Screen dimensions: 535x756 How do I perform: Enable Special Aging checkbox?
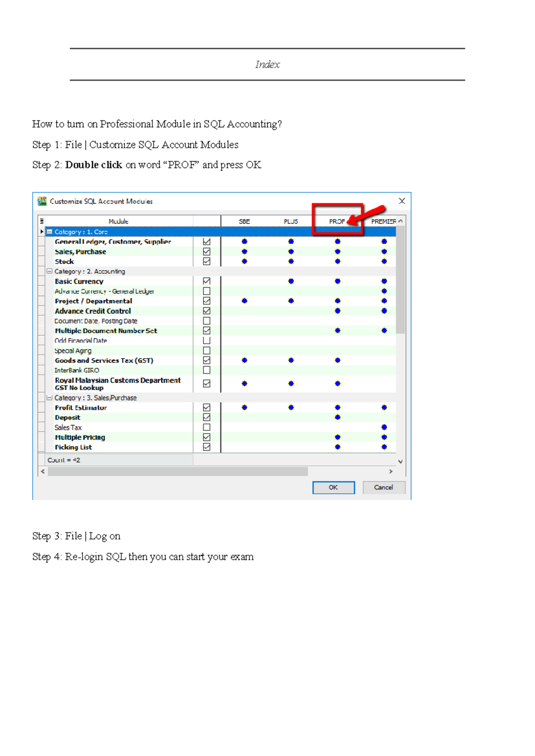point(206,350)
